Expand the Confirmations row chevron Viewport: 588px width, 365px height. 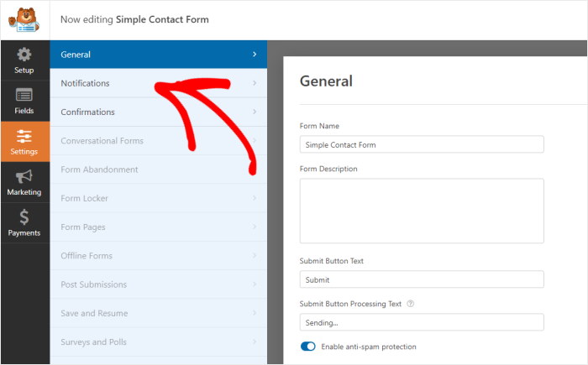tap(255, 112)
